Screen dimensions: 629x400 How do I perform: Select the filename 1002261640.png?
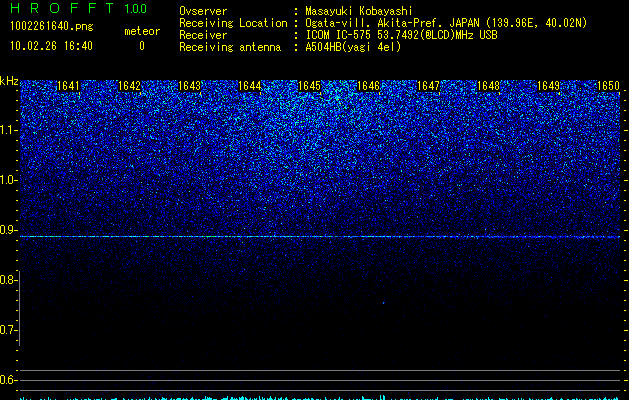(x=52, y=27)
